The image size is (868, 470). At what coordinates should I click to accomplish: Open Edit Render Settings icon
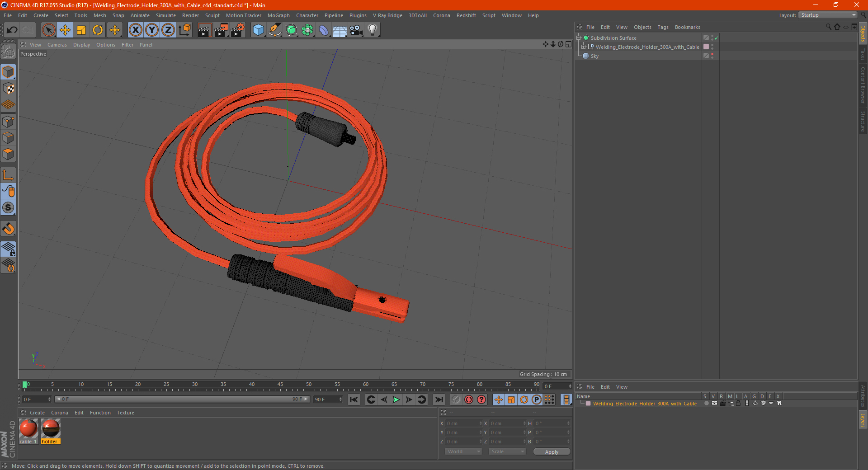point(238,30)
